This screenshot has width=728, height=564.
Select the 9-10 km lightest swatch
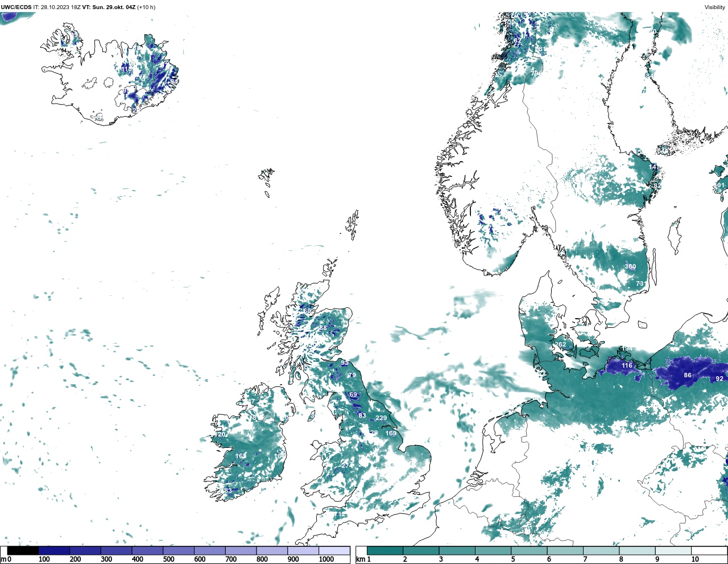pyautogui.click(x=673, y=550)
